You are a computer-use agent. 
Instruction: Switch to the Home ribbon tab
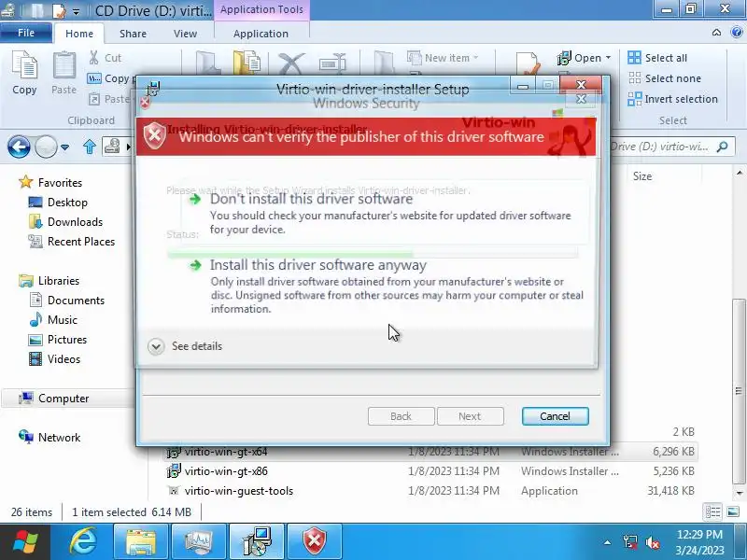tap(79, 34)
